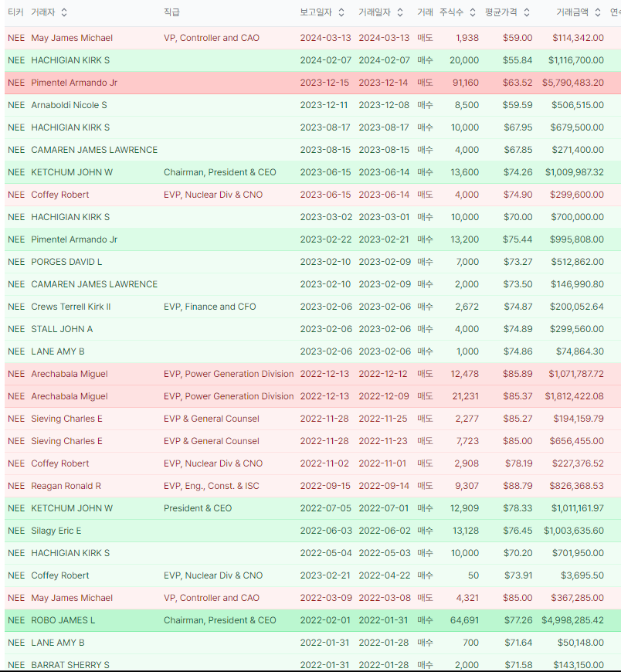Viewport: 621px width, 672px height.
Task: Click trader Crews Terrell Kirk II
Action: [x=71, y=307]
